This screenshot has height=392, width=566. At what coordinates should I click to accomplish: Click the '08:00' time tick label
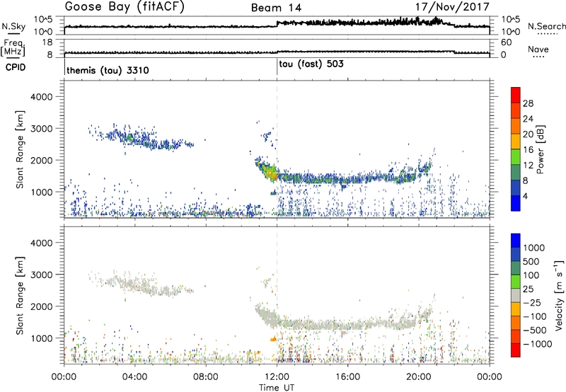click(206, 377)
